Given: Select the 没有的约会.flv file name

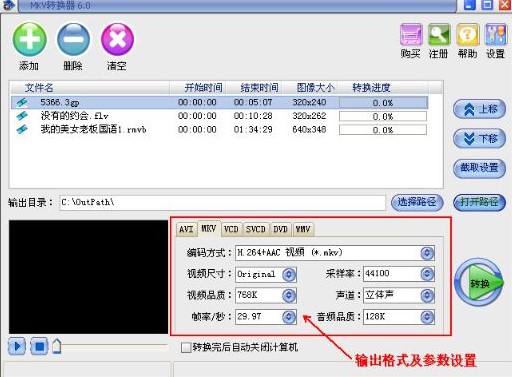Looking at the screenshot, I should click(x=74, y=116).
